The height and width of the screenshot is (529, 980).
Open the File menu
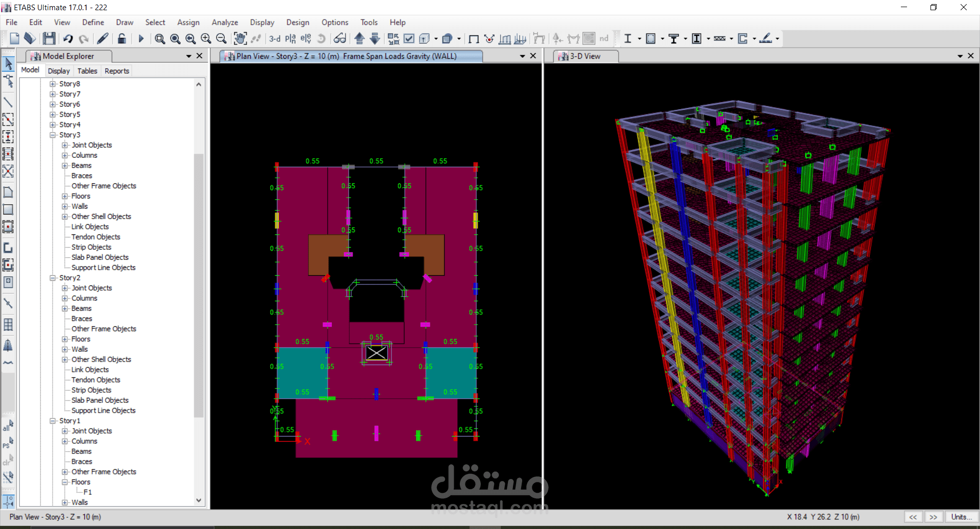(x=11, y=22)
